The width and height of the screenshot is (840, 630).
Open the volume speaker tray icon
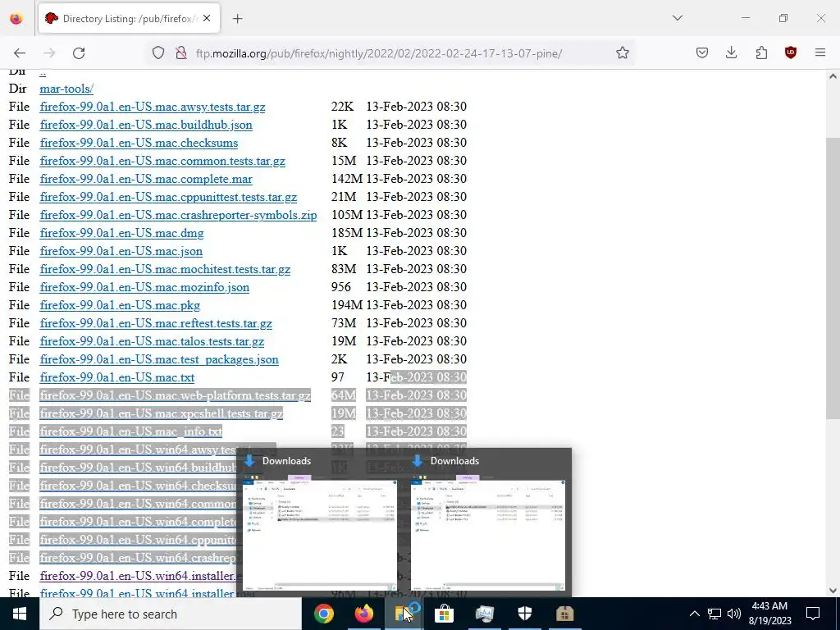coord(734,614)
